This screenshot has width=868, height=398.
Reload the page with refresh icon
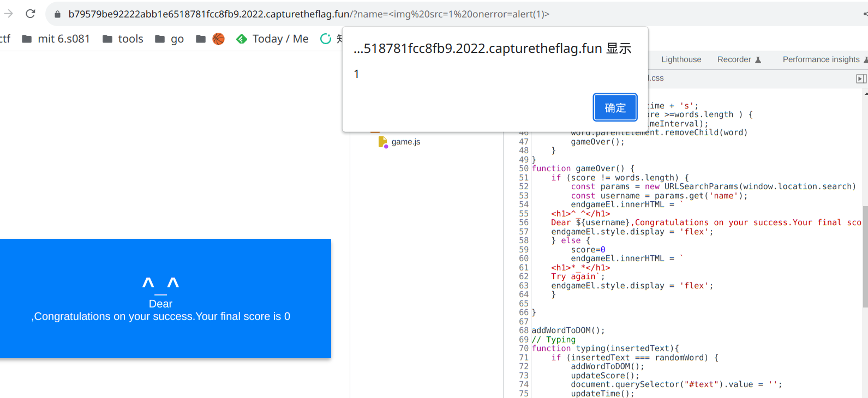pos(31,14)
